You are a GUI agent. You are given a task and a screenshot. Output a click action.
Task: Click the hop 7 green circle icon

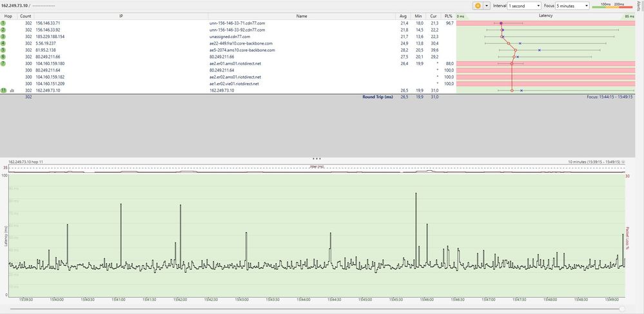pos(3,63)
